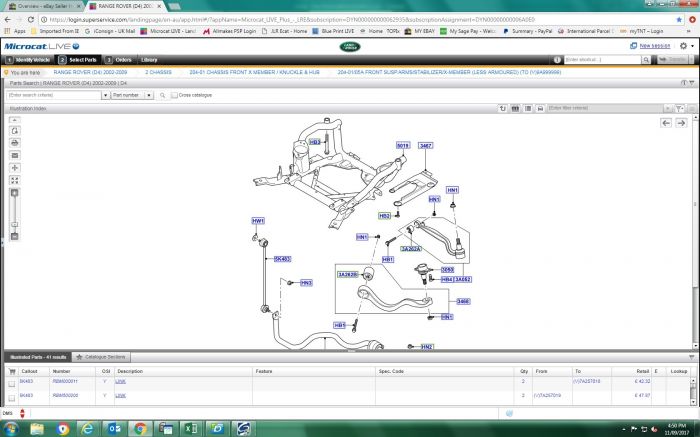
Task: Click the RANGE ROVER (D4) 2002-2009 breadcrumb
Action: pyautogui.click(x=90, y=72)
